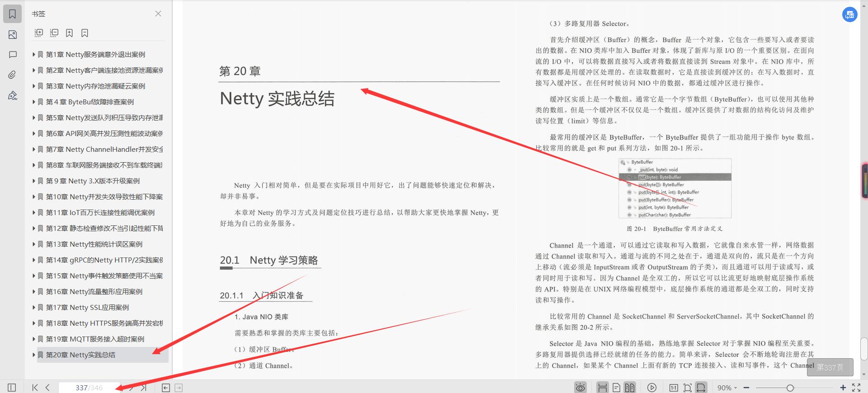
Task: Toggle fit page width mode
Action: (701, 388)
